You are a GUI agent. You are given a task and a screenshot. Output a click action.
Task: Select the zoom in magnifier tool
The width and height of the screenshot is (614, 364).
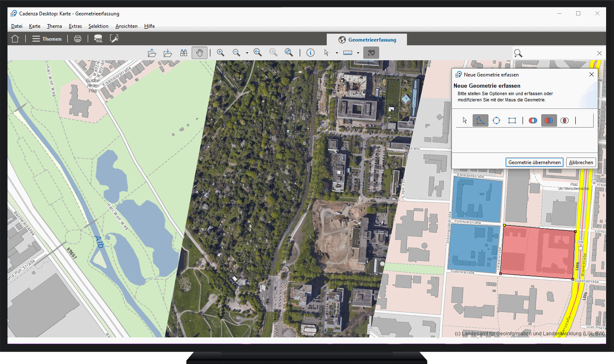pyautogui.click(x=221, y=52)
